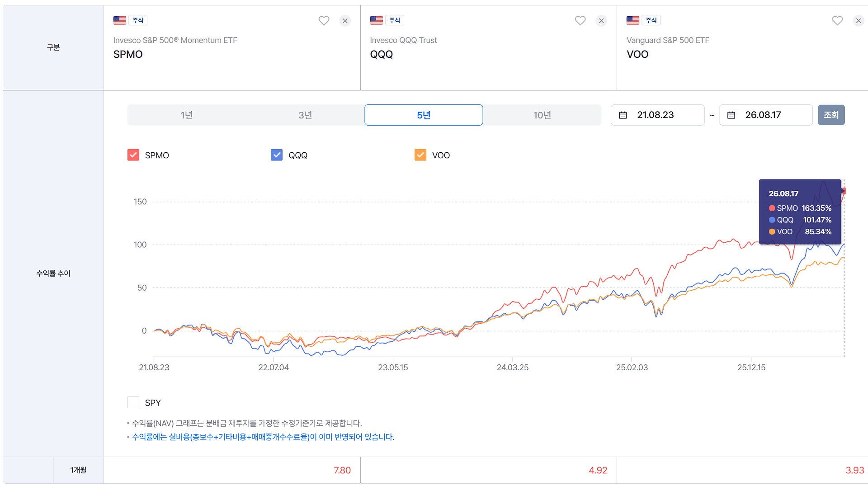This screenshot has width=868, height=486.
Task: Uncheck the VOO chart series
Action: click(x=420, y=155)
